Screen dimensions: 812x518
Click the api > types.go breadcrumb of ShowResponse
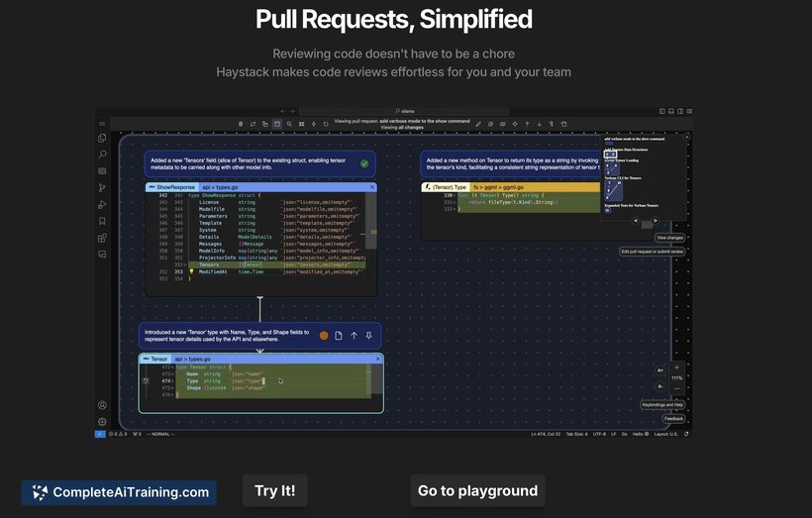(x=220, y=187)
